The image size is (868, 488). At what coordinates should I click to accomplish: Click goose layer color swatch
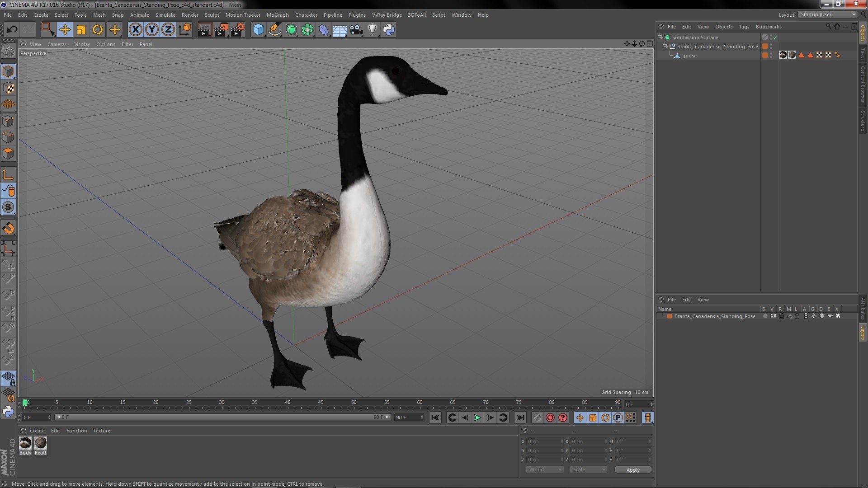[x=764, y=55]
